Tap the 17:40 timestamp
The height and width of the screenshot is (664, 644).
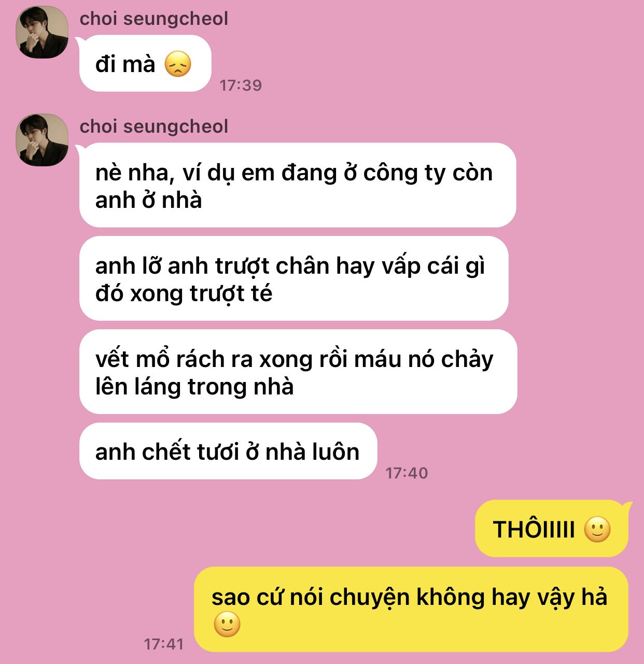[x=407, y=473]
